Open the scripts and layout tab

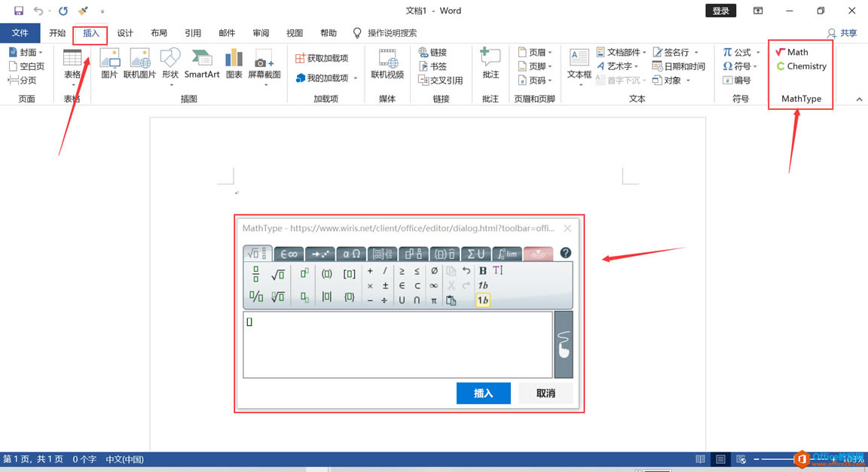[x=414, y=254]
